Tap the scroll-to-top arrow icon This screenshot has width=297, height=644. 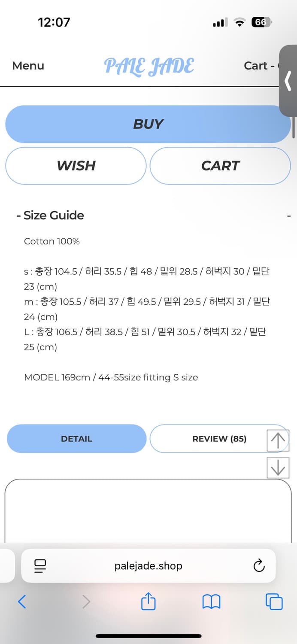click(278, 440)
